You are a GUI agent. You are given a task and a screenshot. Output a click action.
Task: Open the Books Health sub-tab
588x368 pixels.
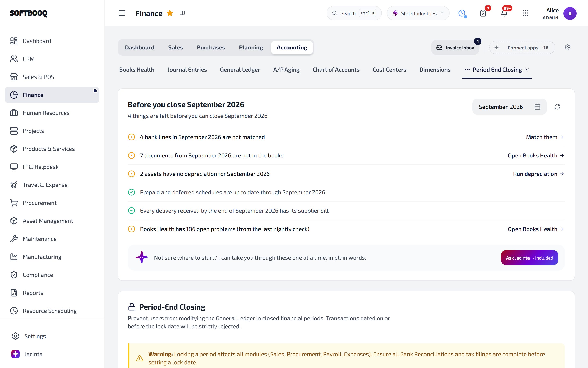137,70
